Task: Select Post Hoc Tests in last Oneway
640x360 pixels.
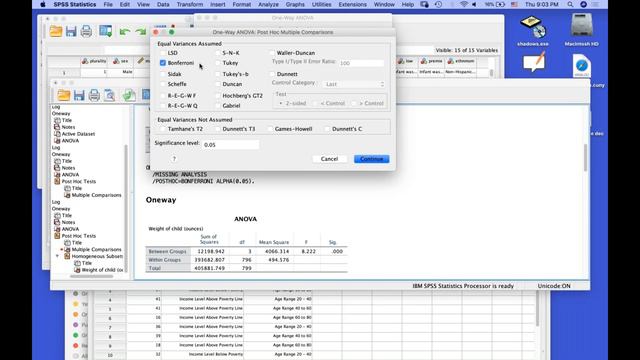Action: coord(79,236)
